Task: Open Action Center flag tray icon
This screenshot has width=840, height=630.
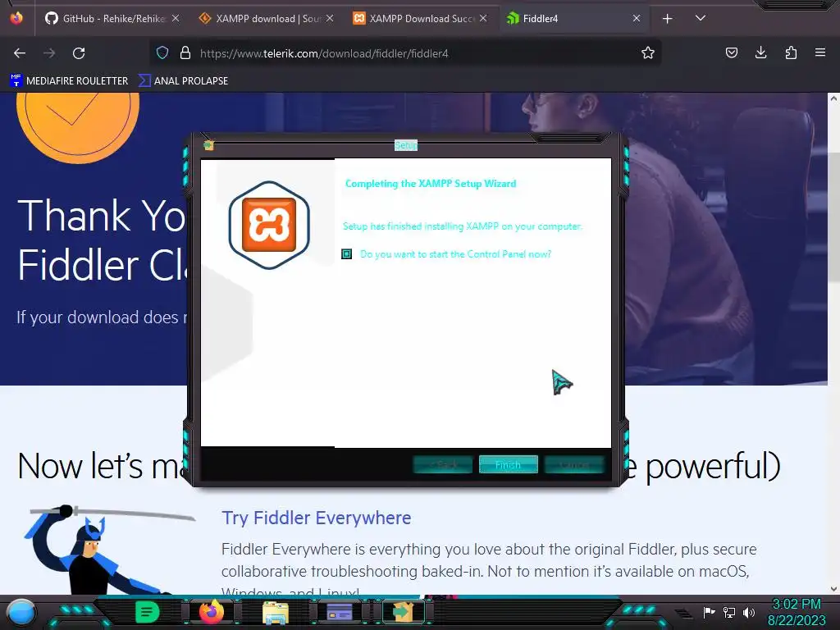Action: (x=709, y=612)
